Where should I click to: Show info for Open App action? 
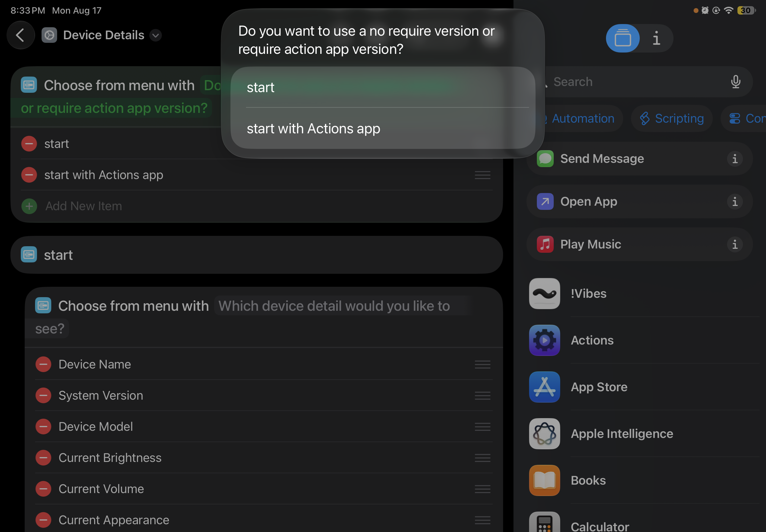pos(735,202)
